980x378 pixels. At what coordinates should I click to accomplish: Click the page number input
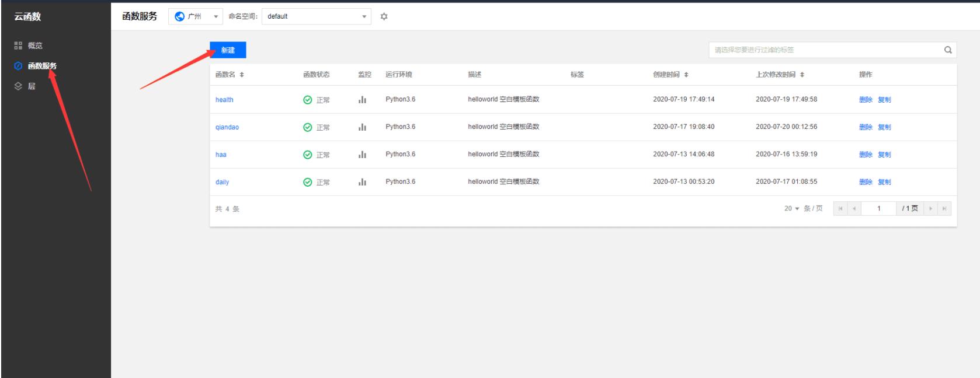click(878, 209)
